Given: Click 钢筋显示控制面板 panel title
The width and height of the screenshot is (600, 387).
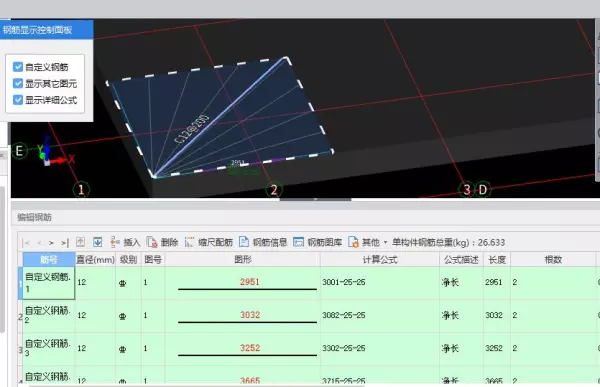Looking at the screenshot, I should coord(37,30).
